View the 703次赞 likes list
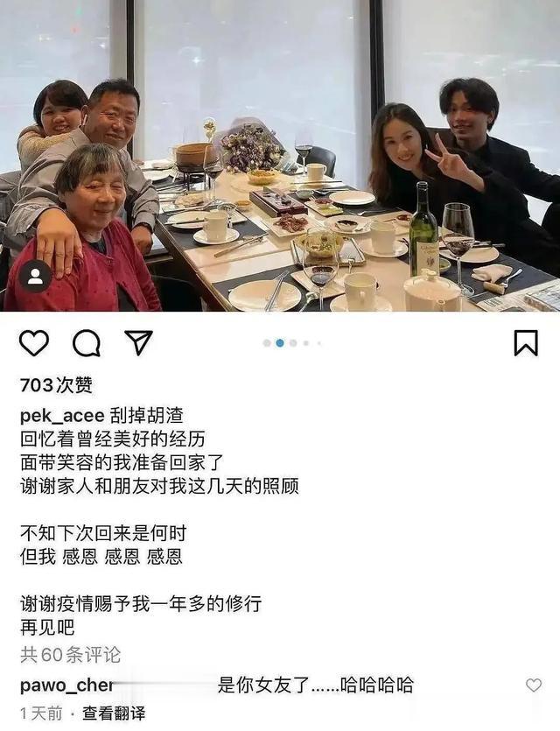 pos(56,385)
